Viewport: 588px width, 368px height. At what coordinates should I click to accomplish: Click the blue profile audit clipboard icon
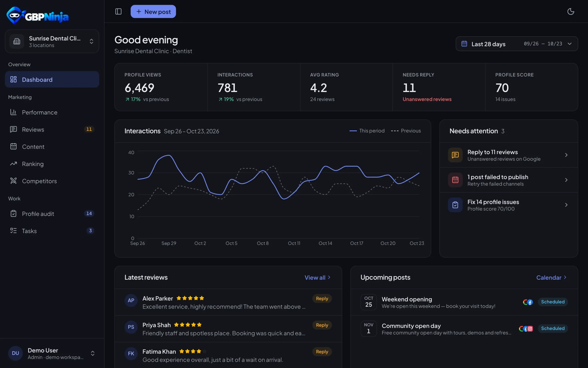[x=455, y=205]
